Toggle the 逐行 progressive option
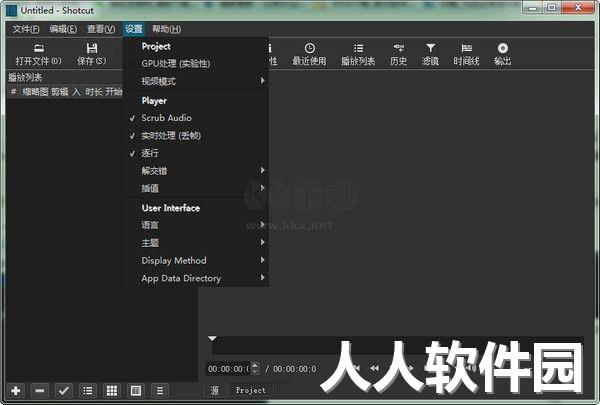Image resolution: width=600 pixels, height=405 pixels. [197, 153]
